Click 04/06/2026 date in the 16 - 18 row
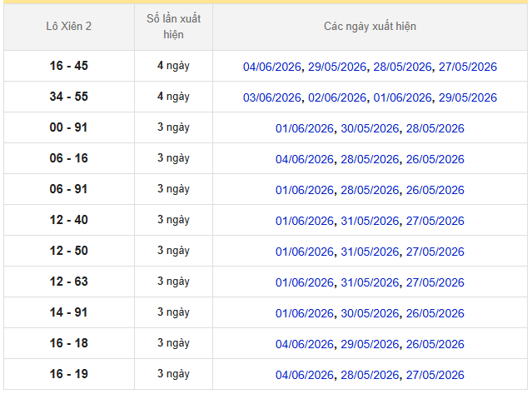Viewport: 532px width, 394px height. pos(305,345)
